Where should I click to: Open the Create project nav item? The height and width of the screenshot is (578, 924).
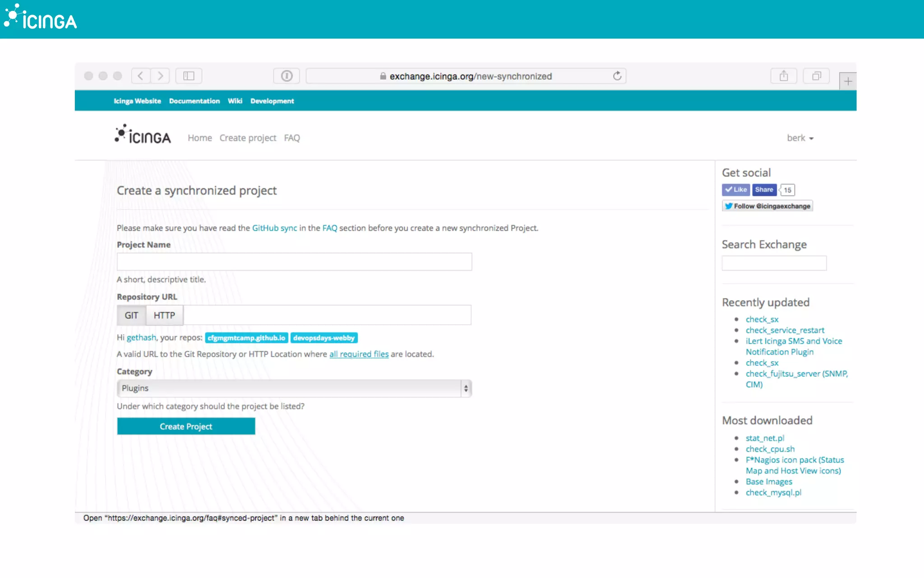pos(248,138)
